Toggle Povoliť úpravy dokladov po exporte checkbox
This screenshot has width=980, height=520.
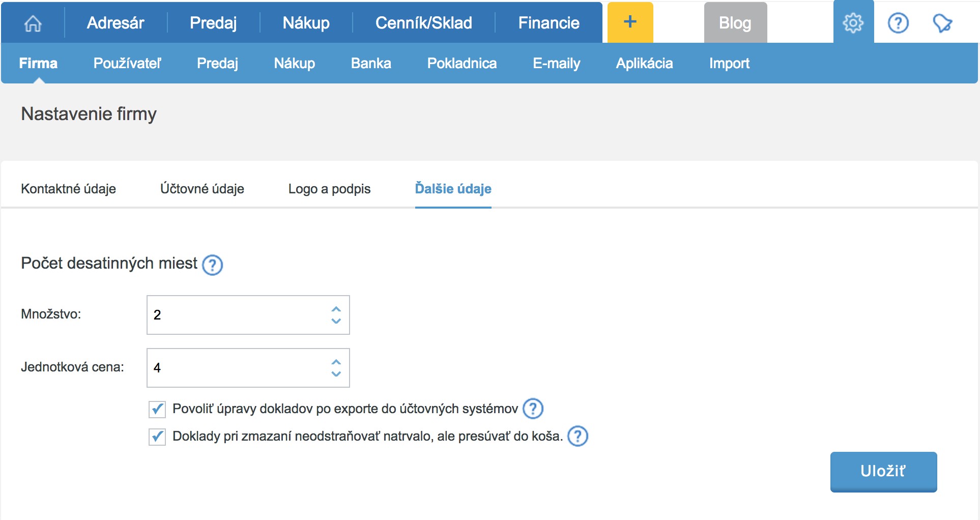point(157,409)
